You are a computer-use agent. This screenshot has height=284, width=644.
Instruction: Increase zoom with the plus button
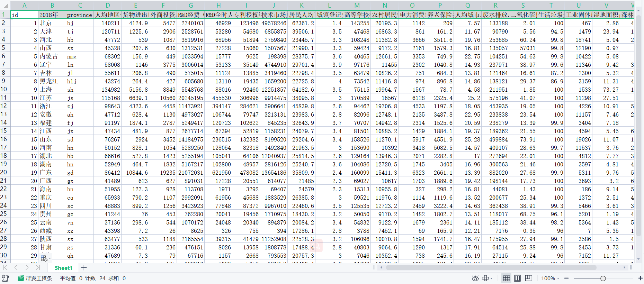point(640,278)
